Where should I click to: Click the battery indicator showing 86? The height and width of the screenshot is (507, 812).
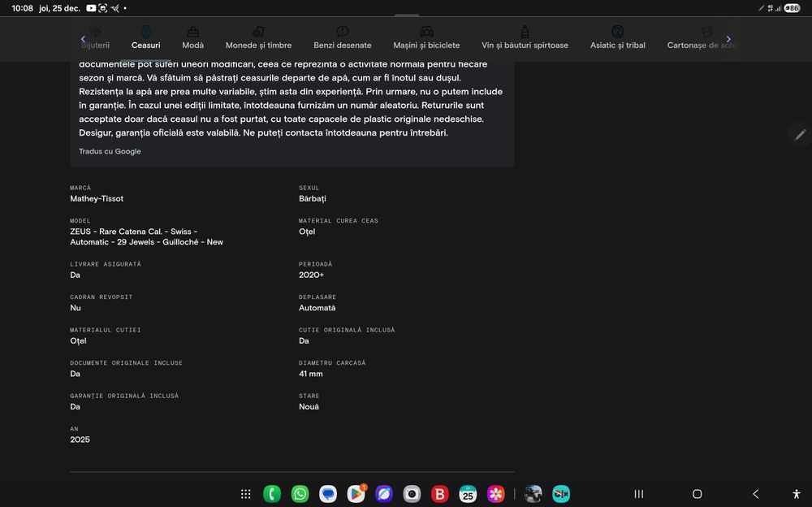[792, 8]
